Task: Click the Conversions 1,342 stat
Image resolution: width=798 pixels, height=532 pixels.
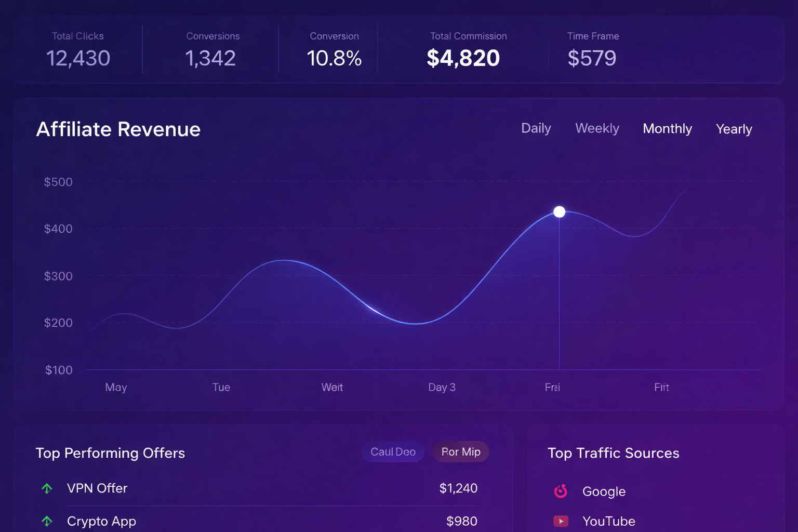Action: (x=210, y=58)
